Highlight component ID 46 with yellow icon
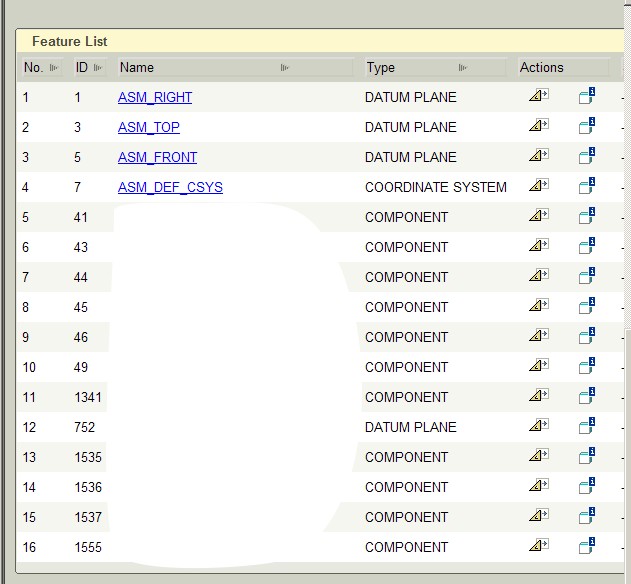 (x=538, y=335)
